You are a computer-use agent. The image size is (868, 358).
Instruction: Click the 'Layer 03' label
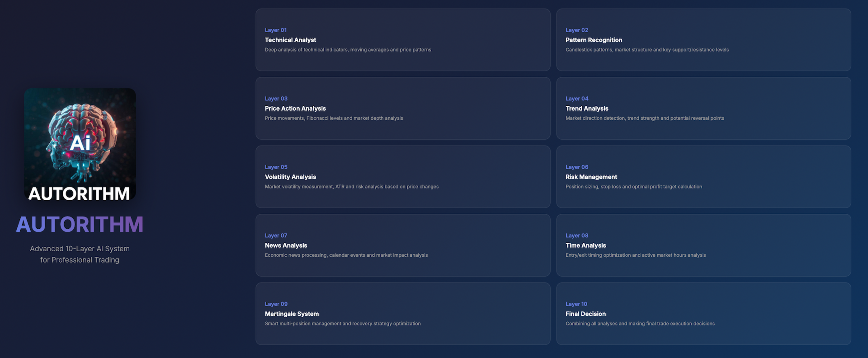[276, 99]
